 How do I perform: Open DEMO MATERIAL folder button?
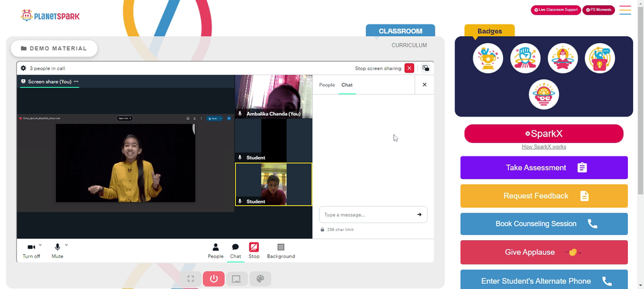coord(54,48)
